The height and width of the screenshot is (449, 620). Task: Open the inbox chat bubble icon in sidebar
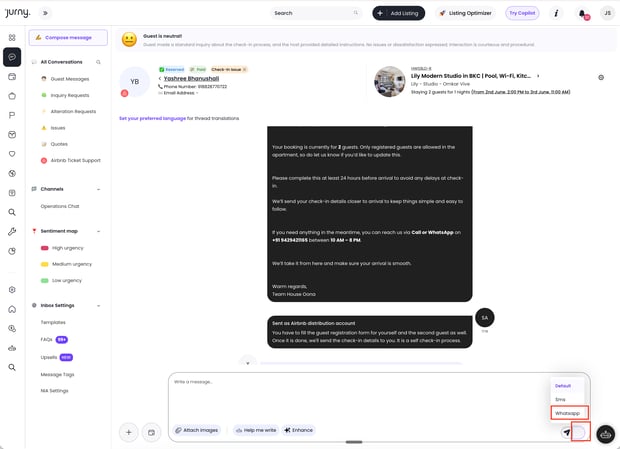pos(12,57)
